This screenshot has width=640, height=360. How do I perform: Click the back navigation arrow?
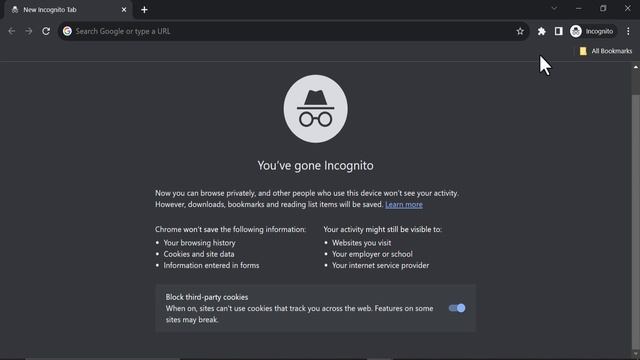11,31
